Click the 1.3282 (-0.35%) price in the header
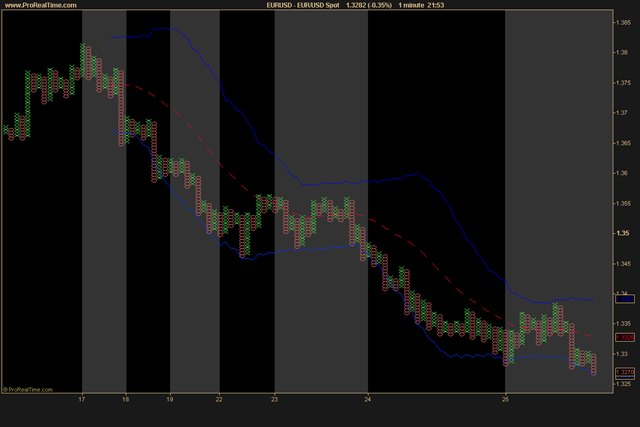Viewport: 640px width, 427px height. coord(369,5)
